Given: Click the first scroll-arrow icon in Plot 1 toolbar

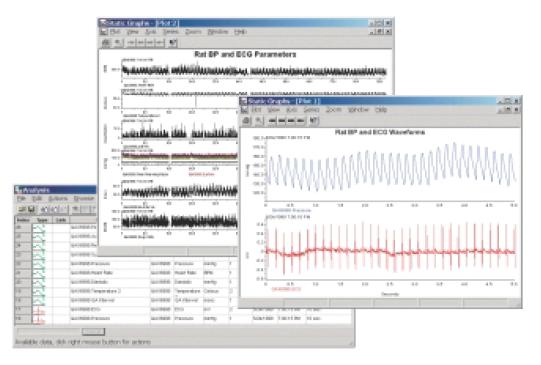Looking at the screenshot, I should click(x=272, y=120).
